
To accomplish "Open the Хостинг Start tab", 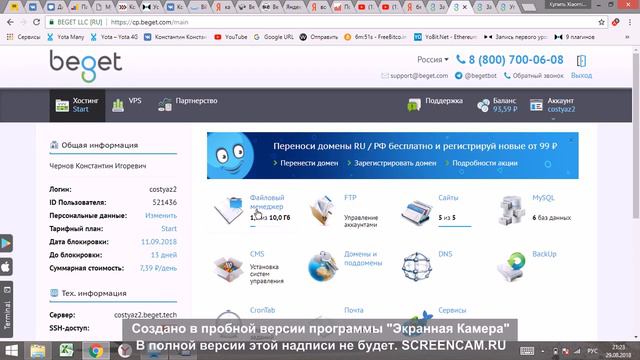I will coord(77,105).
